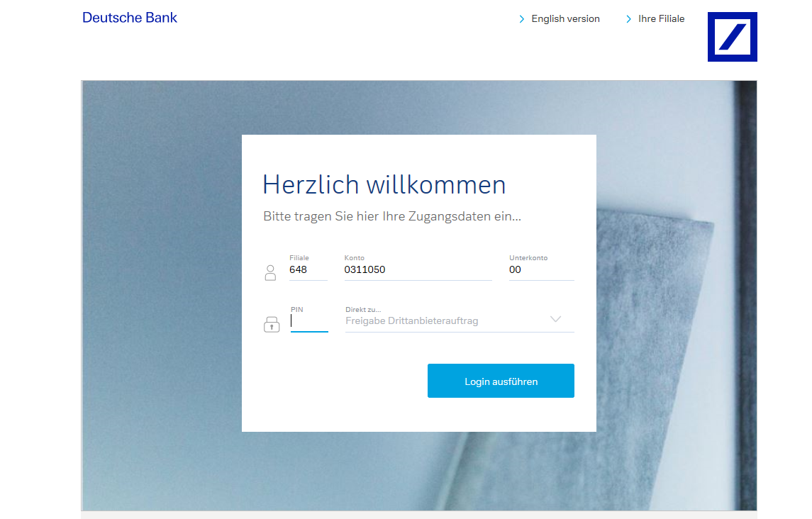Screen dimensions: 812x519
Task: Click the Bitte tragen Sie subtitle text
Action: (392, 216)
